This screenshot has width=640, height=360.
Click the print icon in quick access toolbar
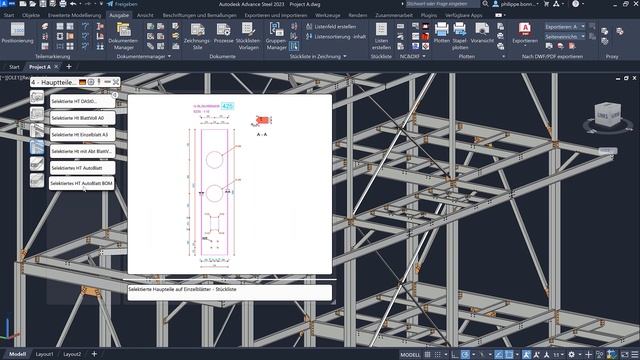(62, 4)
